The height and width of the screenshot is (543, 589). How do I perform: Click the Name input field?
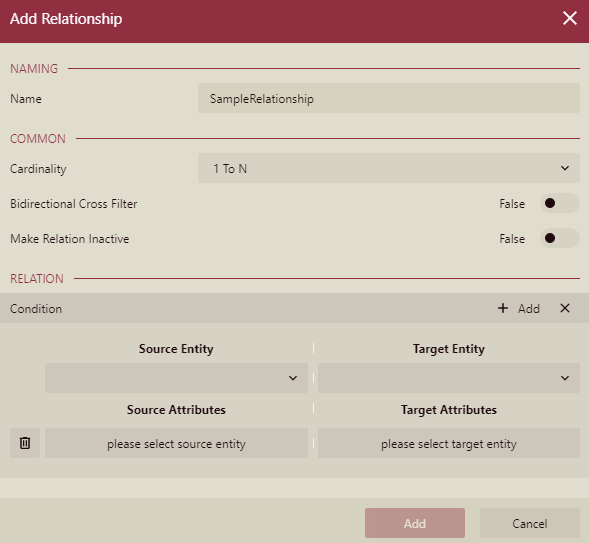(x=389, y=98)
